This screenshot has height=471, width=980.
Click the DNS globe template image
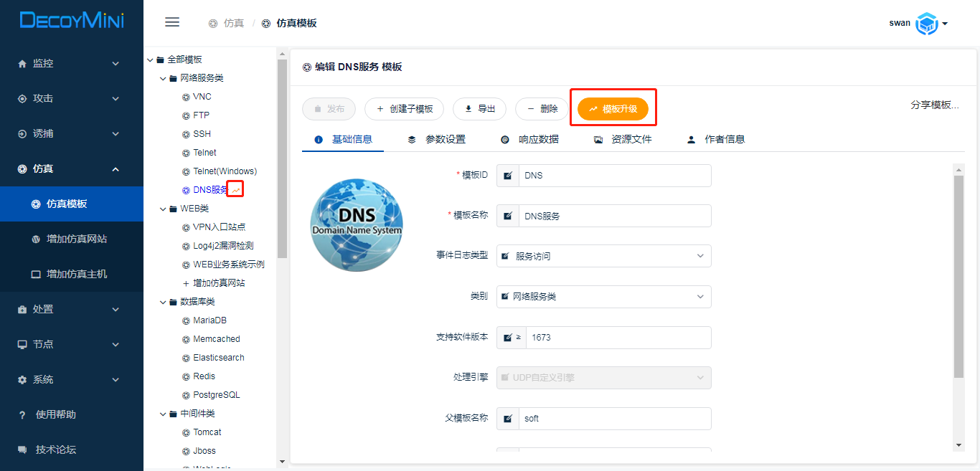[357, 225]
